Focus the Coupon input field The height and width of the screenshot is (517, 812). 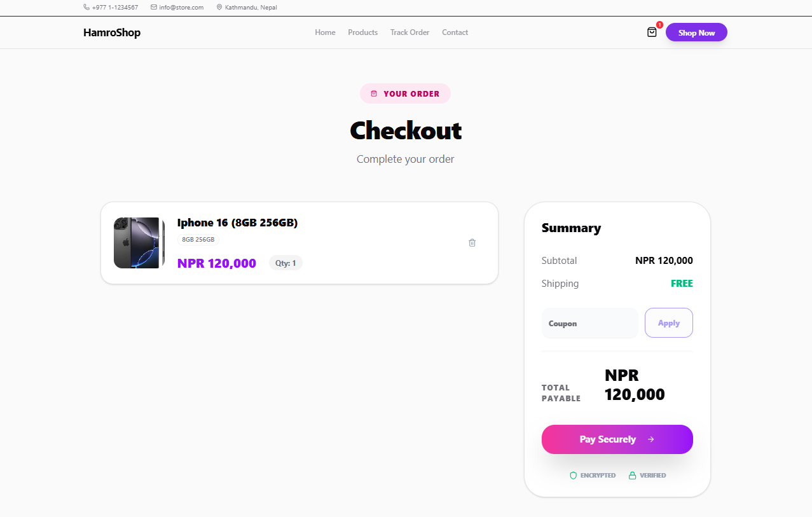click(589, 323)
